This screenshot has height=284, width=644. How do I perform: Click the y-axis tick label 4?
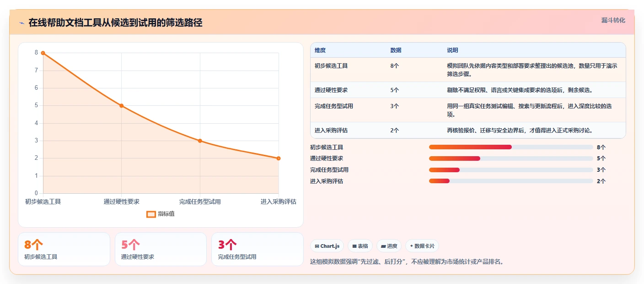point(37,123)
